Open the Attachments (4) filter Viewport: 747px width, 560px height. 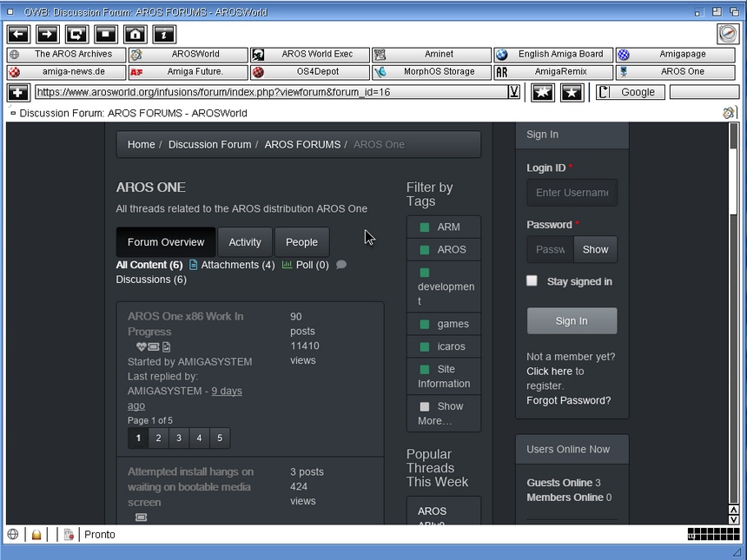point(231,265)
